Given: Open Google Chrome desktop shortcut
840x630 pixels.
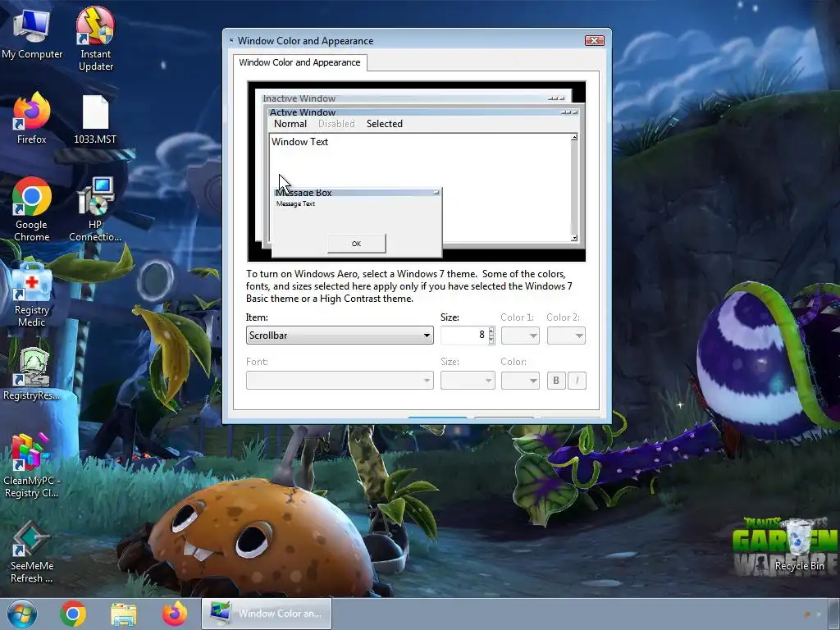Looking at the screenshot, I should (32, 209).
